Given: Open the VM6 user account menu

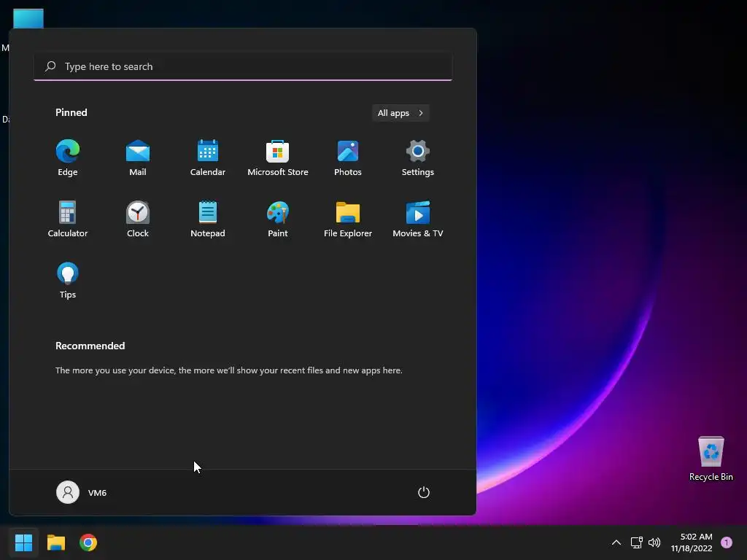Looking at the screenshot, I should [x=82, y=492].
